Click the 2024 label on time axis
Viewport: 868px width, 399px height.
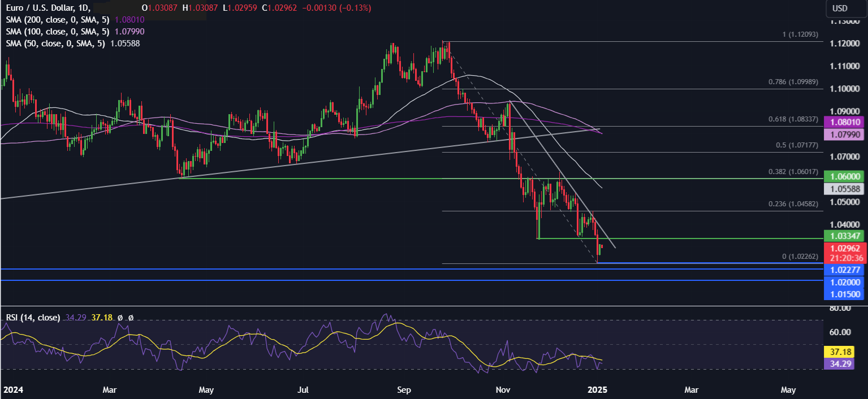[13, 390]
